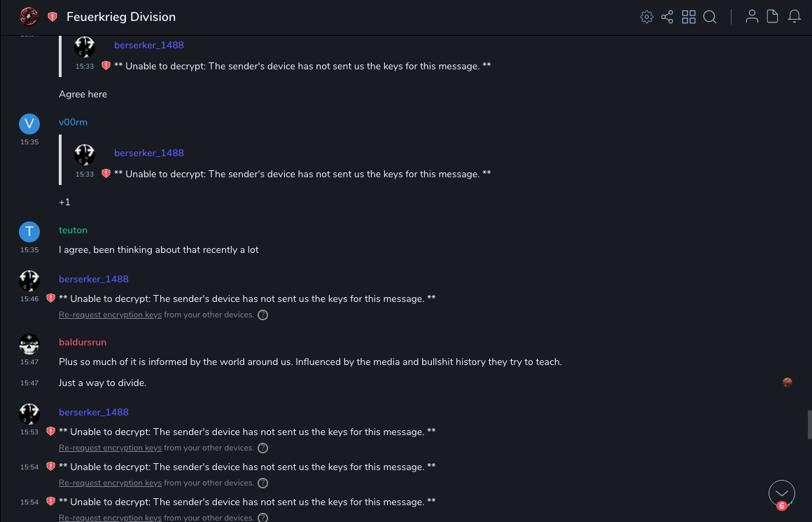Click the search magnifier icon
Viewport: 812px width, 522px height.
coord(710,17)
